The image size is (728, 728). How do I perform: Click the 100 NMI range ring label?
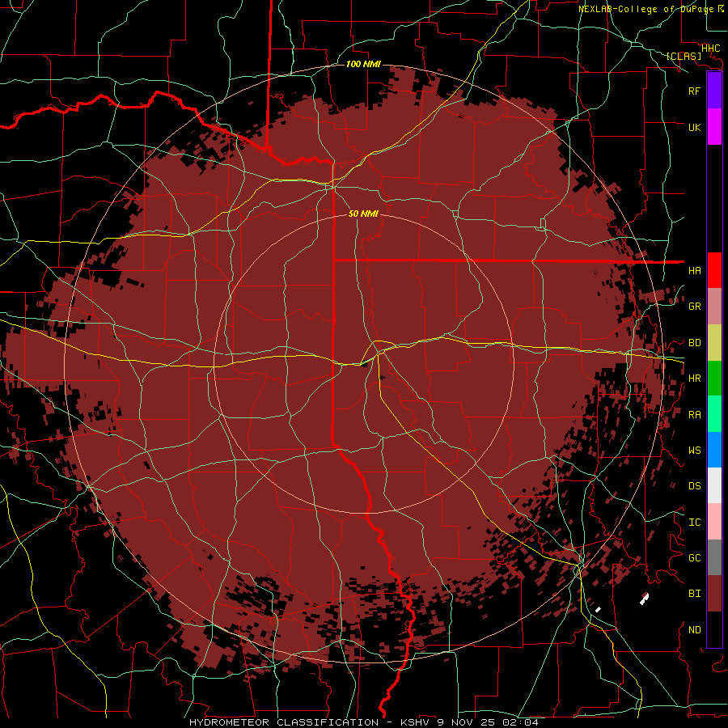click(363, 64)
